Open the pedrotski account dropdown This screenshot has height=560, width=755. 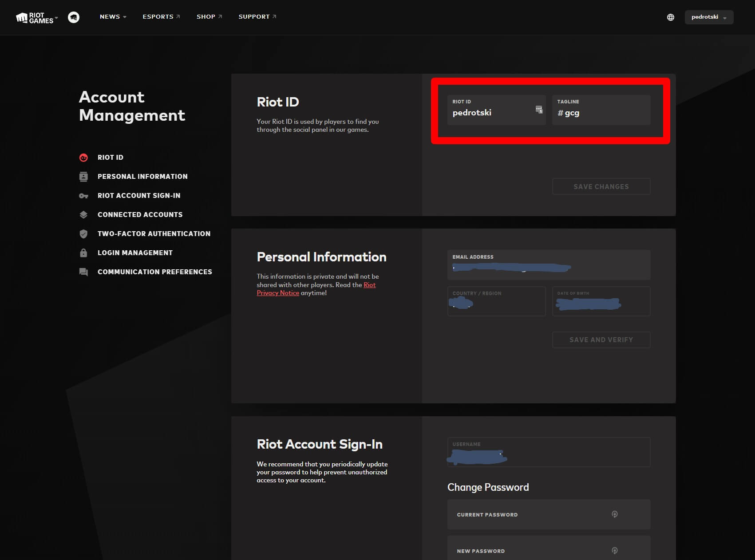[x=709, y=17]
